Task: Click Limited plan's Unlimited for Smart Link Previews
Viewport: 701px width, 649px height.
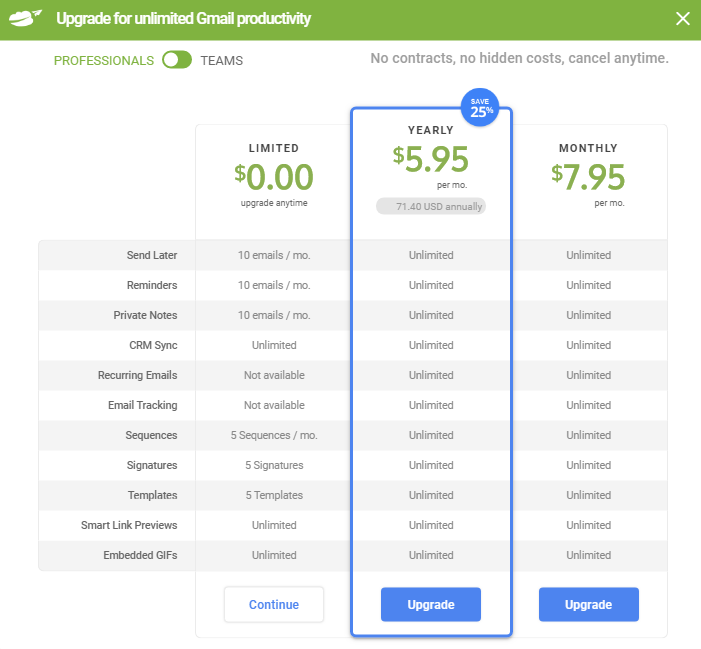Action: [274, 525]
